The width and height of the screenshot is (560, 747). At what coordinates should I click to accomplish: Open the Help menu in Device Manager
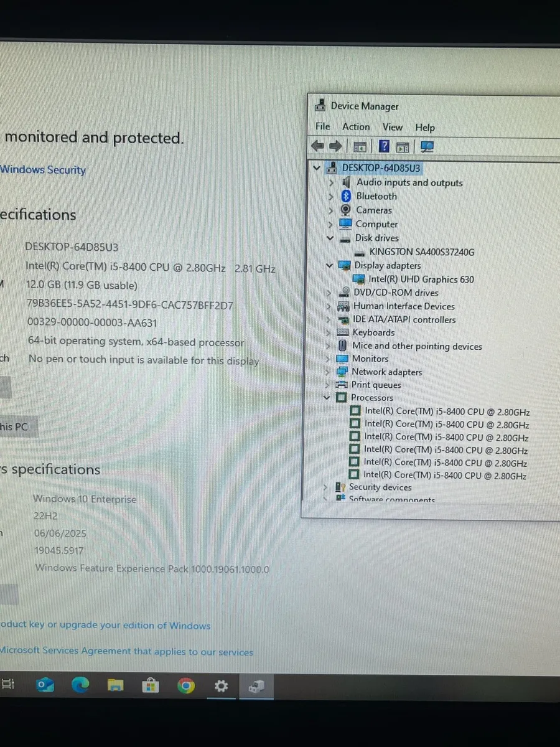coord(425,128)
